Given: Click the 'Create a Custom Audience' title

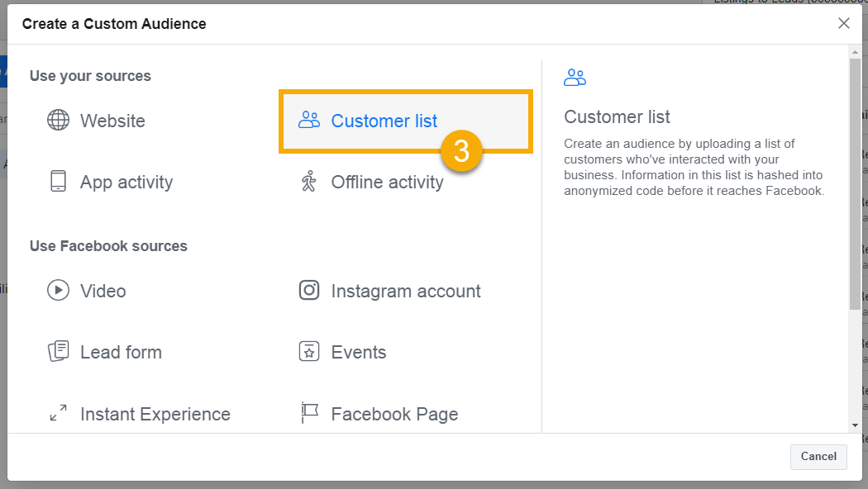Looking at the screenshot, I should pos(114,24).
